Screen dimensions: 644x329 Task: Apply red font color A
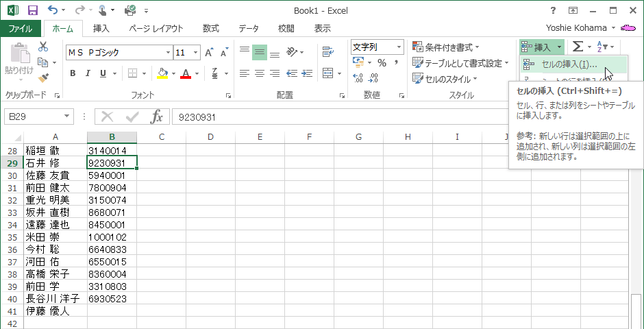click(x=186, y=73)
